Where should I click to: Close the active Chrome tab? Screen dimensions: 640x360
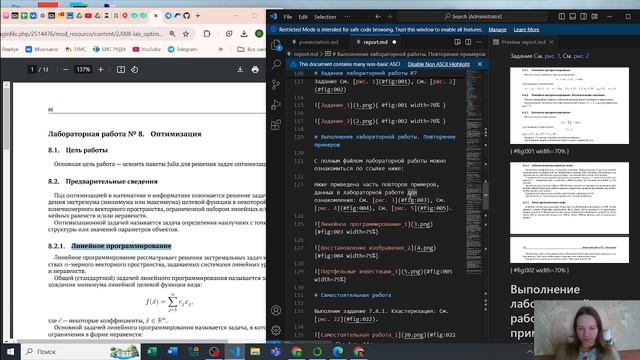(x=156, y=16)
